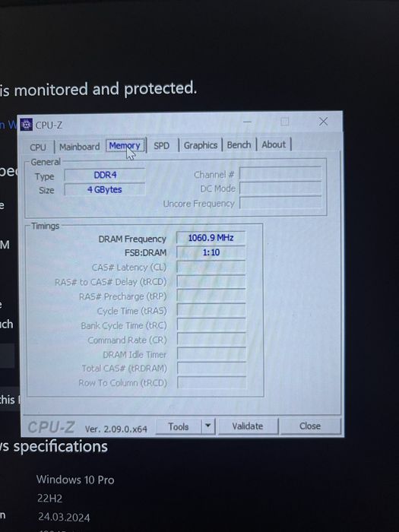Screen dimensions: 399x532
Task: Click the CAS# Latency (CL) field
Action: click(211, 267)
